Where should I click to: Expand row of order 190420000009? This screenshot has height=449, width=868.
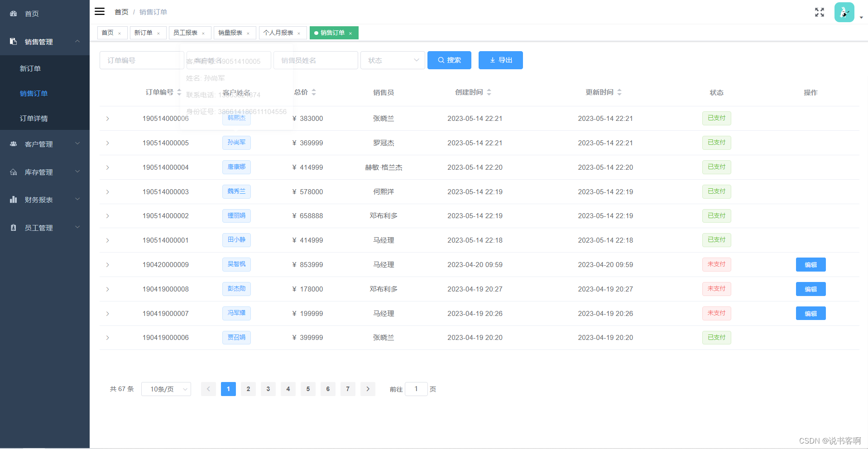[x=107, y=265]
